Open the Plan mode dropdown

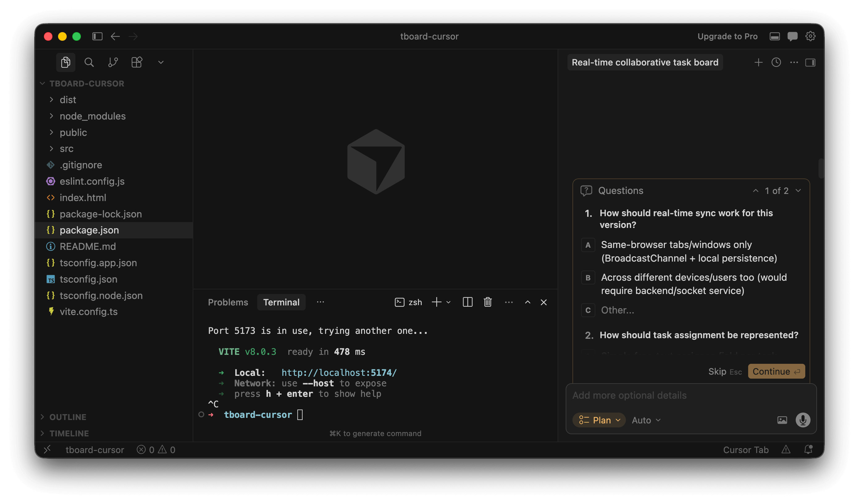599,420
